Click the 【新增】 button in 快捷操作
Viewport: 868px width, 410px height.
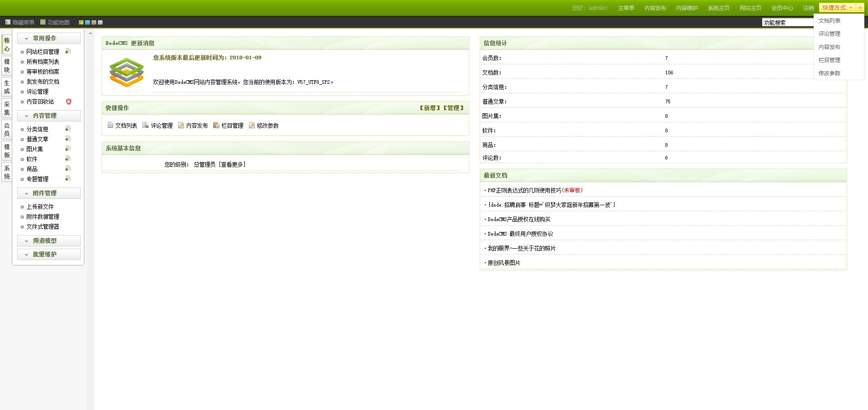[429, 108]
